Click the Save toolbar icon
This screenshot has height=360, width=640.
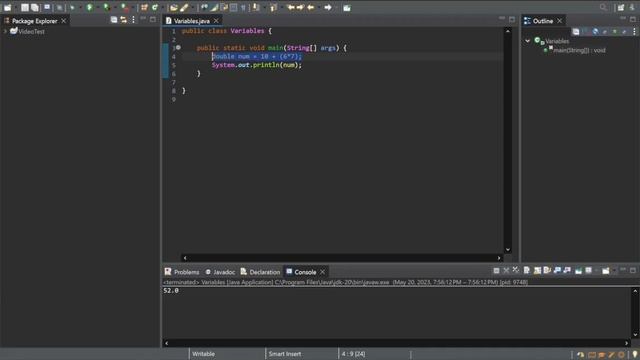[25, 7]
